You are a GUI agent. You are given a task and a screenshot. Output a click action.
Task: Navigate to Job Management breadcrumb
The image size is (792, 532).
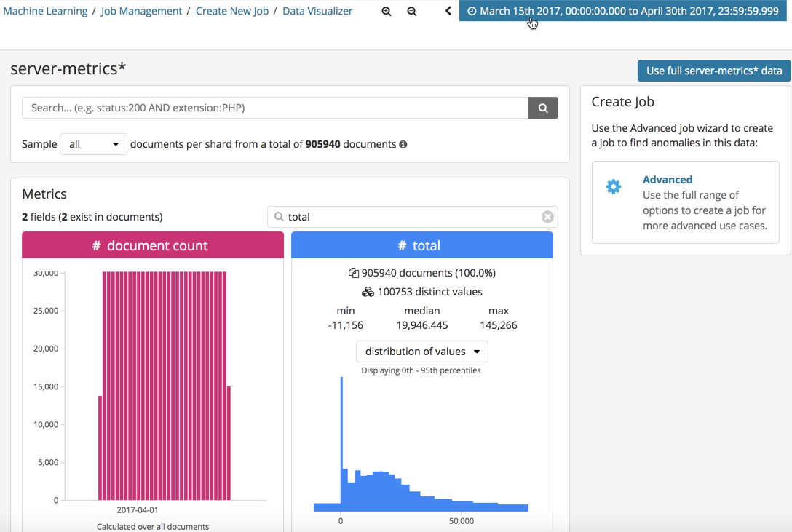click(141, 11)
